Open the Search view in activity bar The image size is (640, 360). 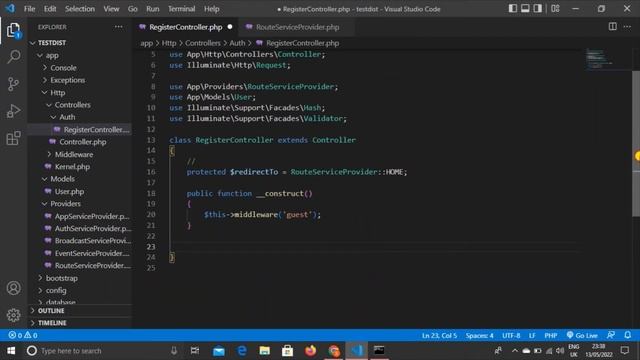click(x=13, y=57)
